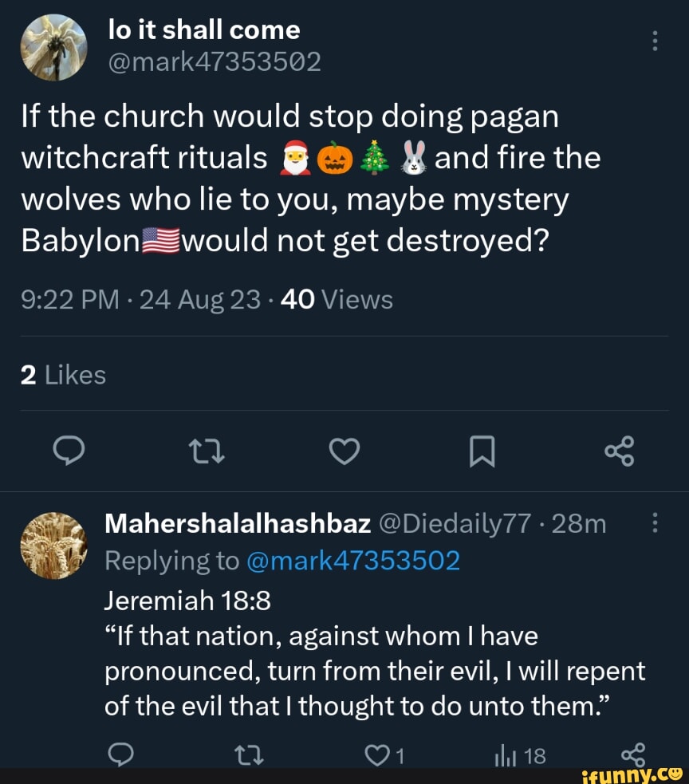
Task: Share the Mahershalalhashbaz reply
Action: tap(629, 754)
